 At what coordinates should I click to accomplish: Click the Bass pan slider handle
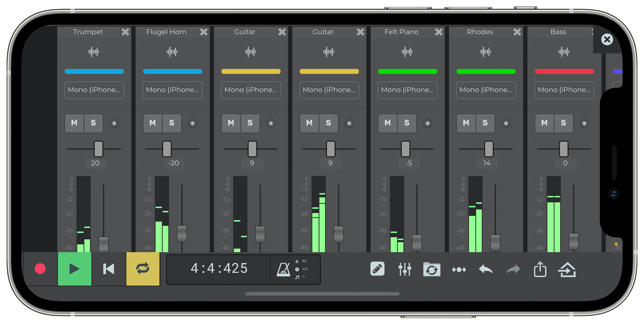tap(563, 149)
